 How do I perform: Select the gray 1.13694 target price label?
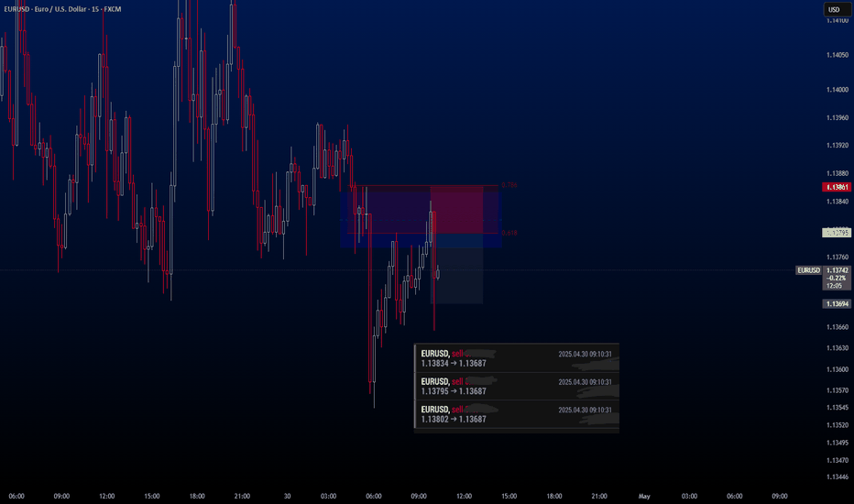coord(836,304)
